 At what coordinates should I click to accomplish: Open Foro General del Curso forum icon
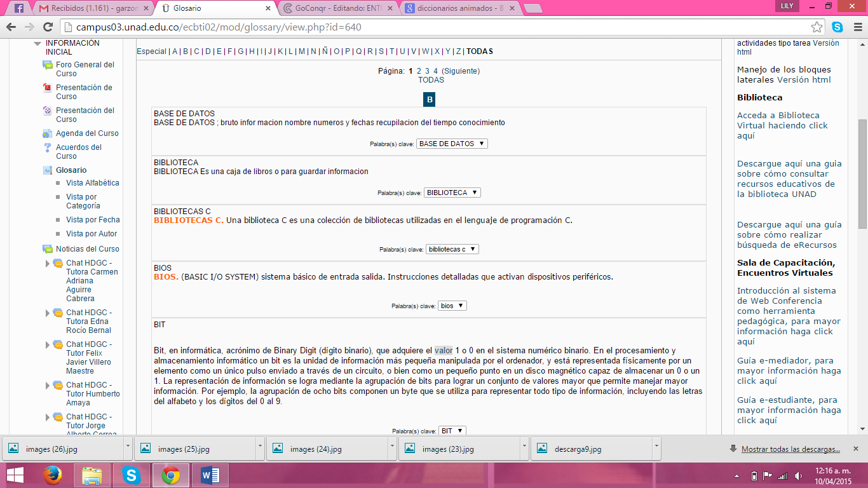[x=48, y=65]
